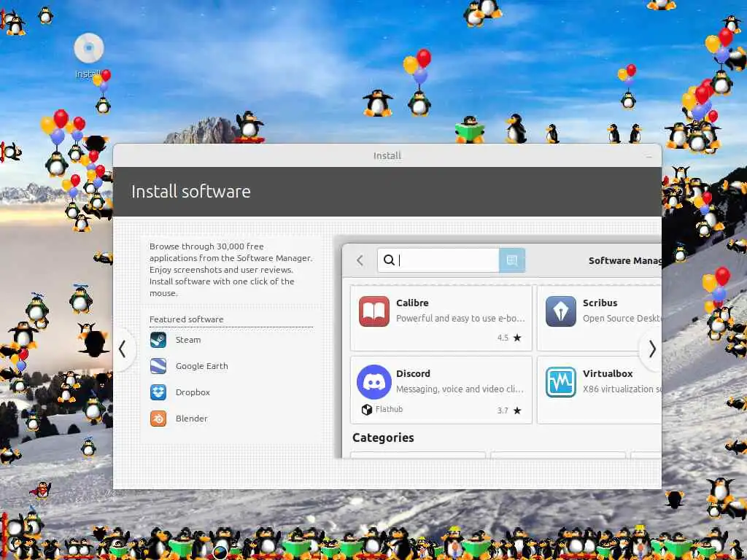Click the star beside Calibre 4.5 rating
747x560 pixels.
tap(517, 338)
